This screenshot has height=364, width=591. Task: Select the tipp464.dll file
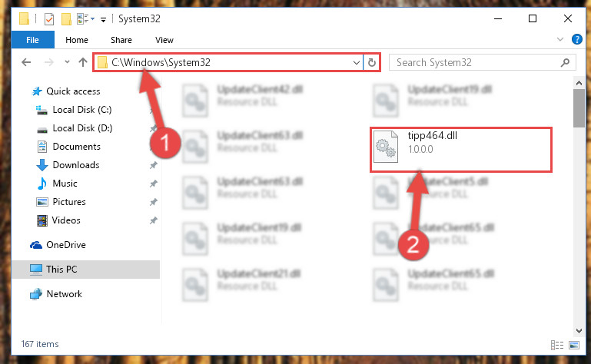460,150
